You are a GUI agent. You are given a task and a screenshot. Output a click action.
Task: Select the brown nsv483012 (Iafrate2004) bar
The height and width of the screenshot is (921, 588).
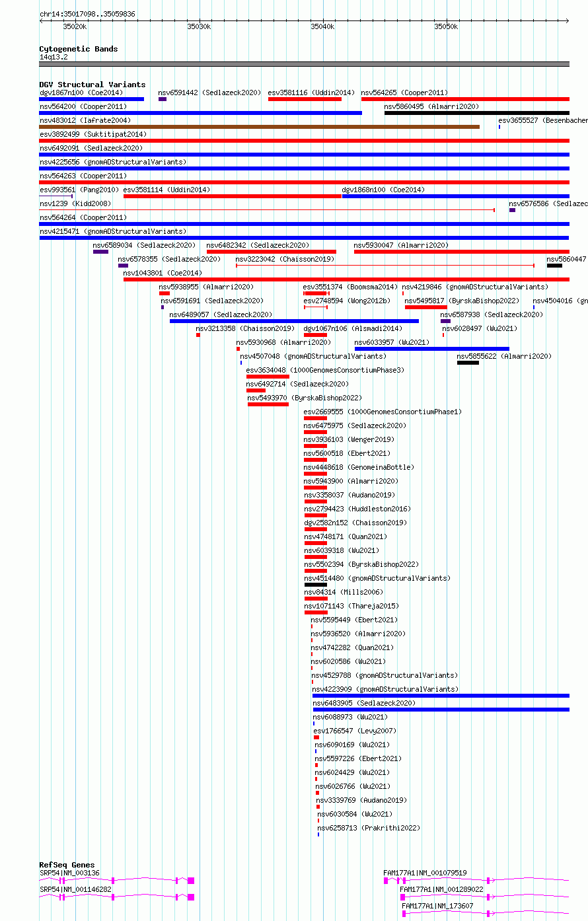[x=259, y=127]
